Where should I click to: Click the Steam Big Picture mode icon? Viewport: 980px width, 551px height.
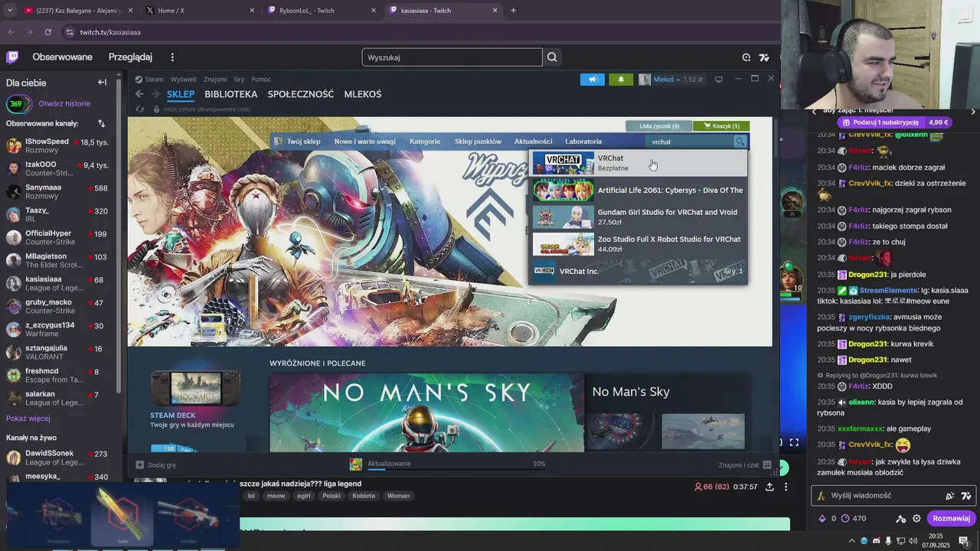click(718, 80)
